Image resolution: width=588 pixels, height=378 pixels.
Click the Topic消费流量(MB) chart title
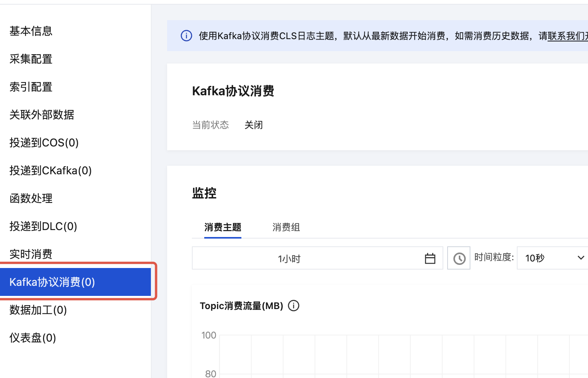point(242,306)
